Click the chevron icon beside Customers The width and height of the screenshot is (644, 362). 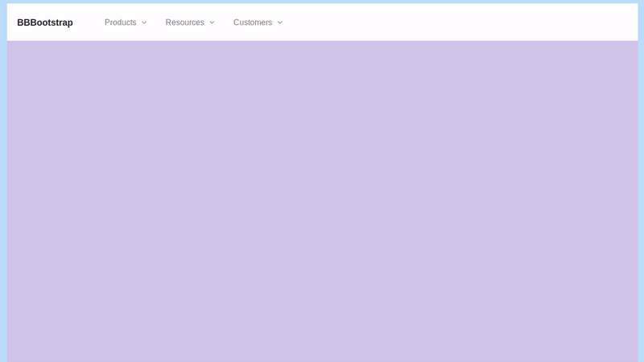pos(279,23)
